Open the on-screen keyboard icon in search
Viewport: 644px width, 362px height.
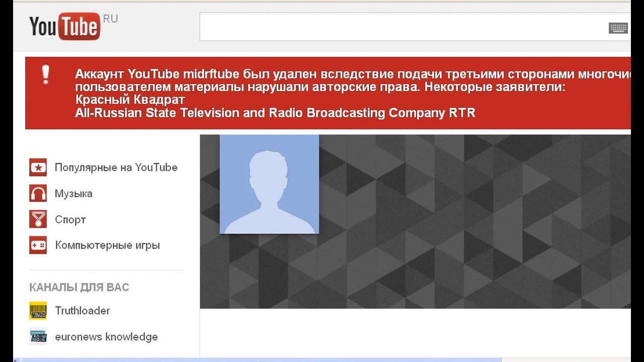point(618,28)
